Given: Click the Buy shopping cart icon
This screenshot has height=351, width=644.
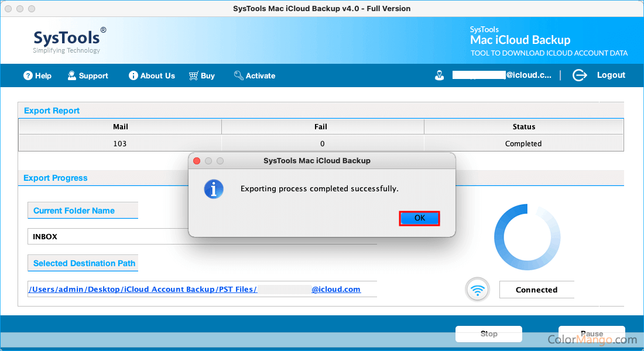Looking at the screenshot, I should tap(193, 75).
